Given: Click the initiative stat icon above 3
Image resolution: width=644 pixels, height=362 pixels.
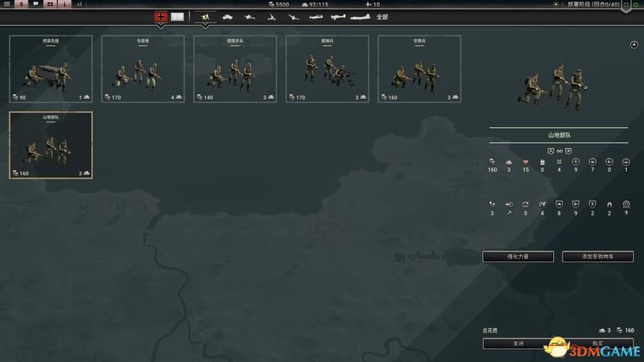Looking at the screenshot, I should 492,204.
